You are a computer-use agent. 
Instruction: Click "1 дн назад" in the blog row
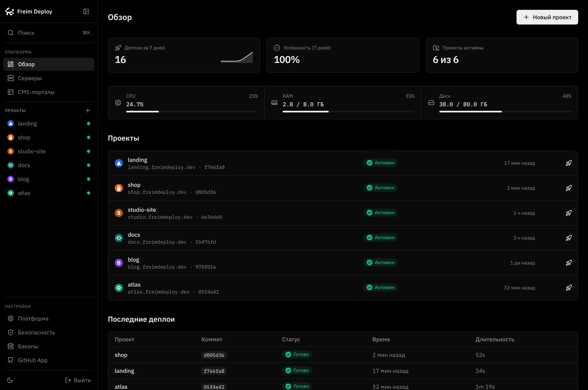point(522,263)
